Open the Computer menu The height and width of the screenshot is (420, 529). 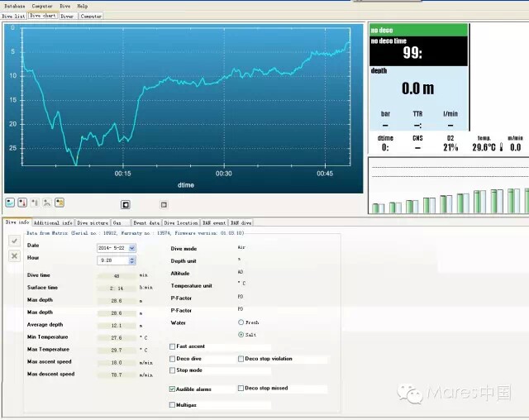tap(42, 6)
